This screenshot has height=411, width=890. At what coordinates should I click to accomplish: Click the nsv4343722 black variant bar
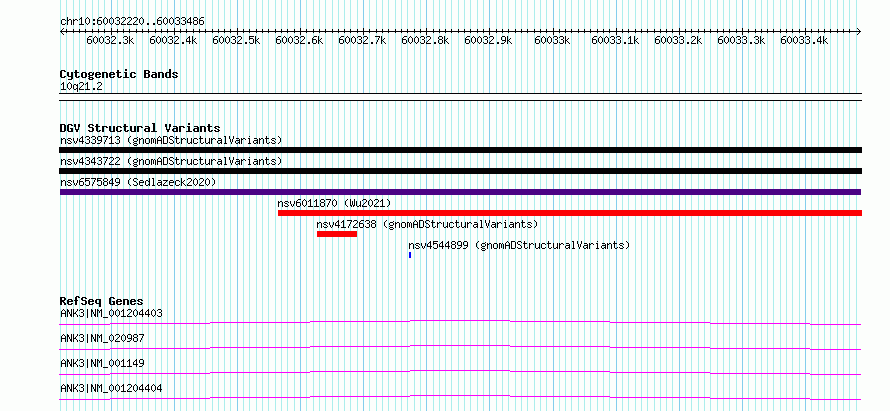[460, 171]
